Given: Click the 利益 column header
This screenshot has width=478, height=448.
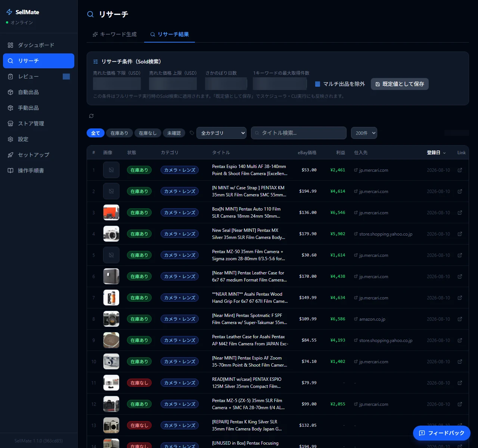Looking at the screenshot, I should [341, 153].
